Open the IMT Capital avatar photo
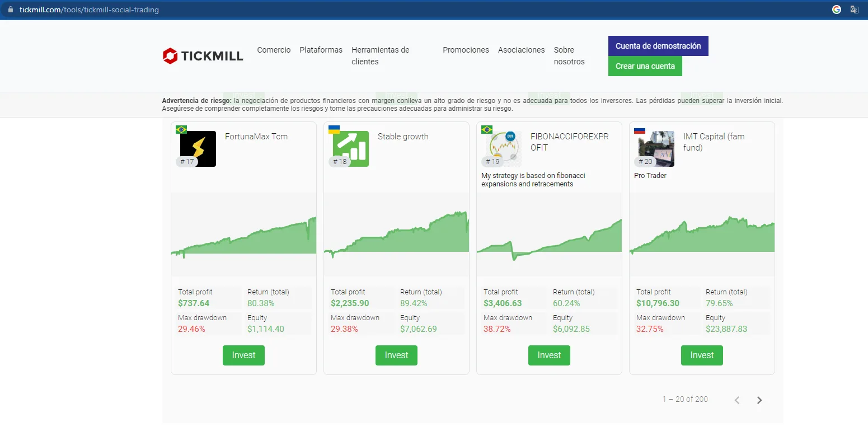Viewport: 868px width, 436px height. 656,149
